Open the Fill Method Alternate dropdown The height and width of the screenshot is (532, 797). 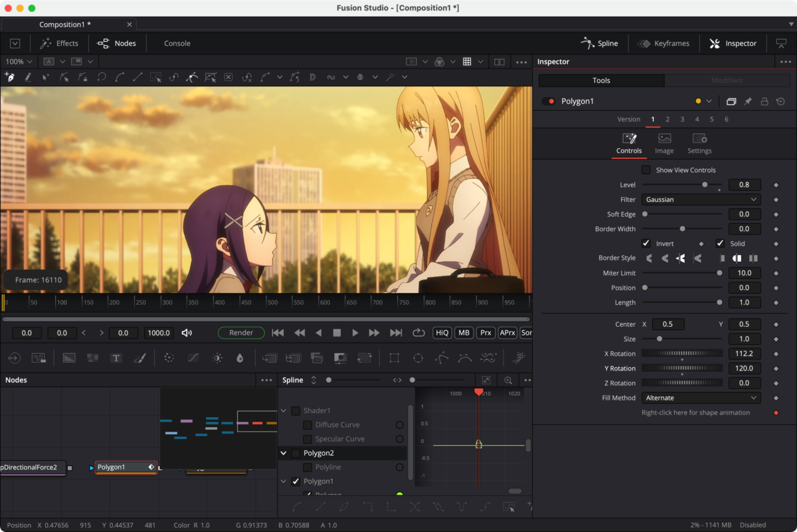[701, 398]
